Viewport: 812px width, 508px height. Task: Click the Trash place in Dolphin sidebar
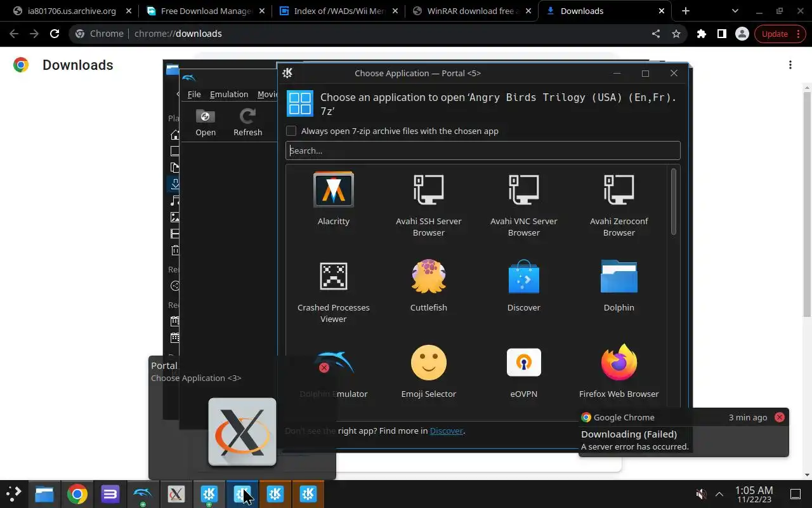coord(175,250)
